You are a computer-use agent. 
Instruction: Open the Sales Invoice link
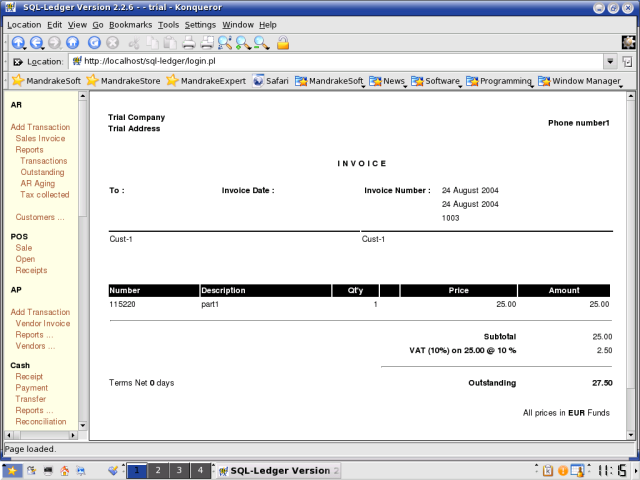[40, 138]
